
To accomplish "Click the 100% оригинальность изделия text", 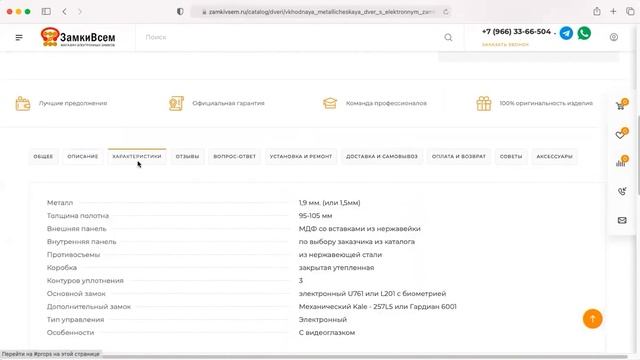I will 546,103.
